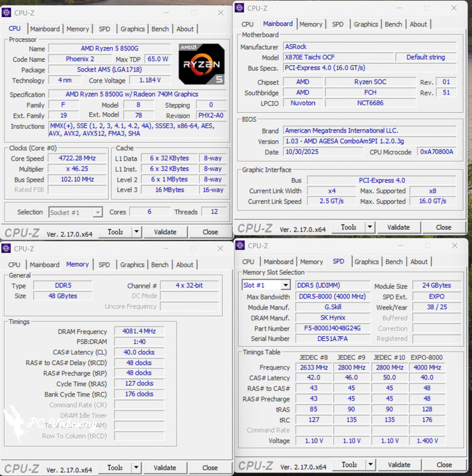Click Tools button in CPU window
This screenshot has height=476, width=472.
click(x=116, y=232)
